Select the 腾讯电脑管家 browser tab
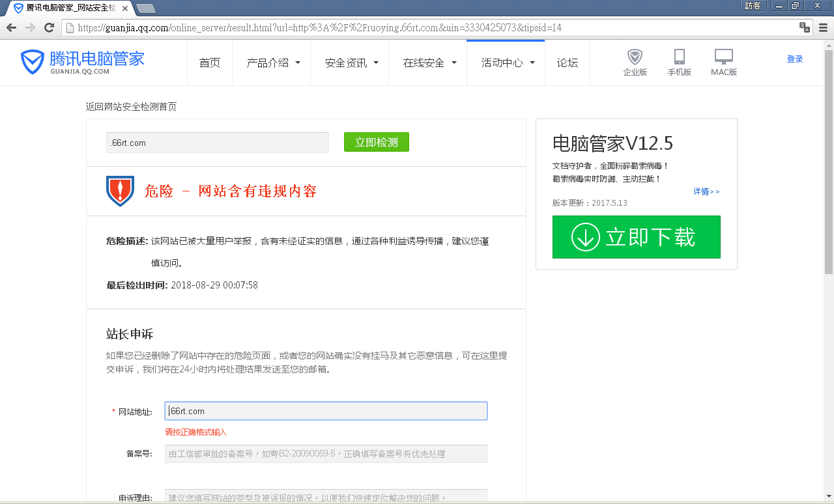834x504 pixels. tap(70, 8)
